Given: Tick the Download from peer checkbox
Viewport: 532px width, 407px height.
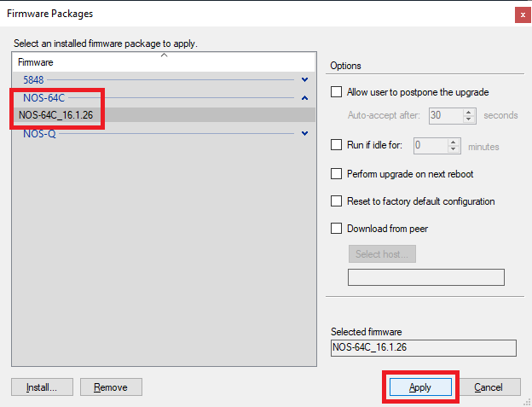Looking at the screenshot, I should click(x=336, y=229).
